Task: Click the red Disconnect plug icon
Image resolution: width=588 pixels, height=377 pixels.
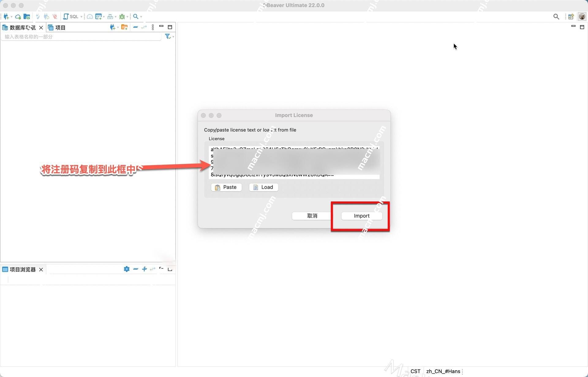Action: click(55, 17)
